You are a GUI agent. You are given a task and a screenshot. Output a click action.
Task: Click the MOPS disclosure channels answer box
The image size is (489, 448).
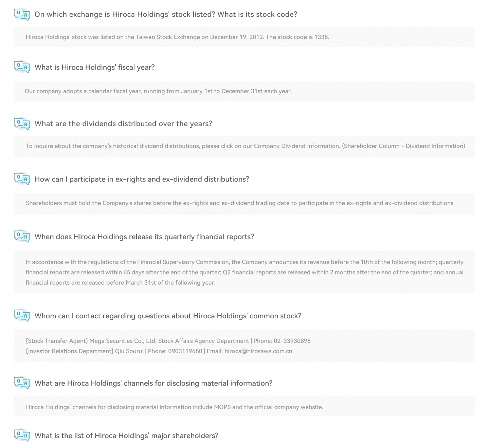tap(244, 406)
